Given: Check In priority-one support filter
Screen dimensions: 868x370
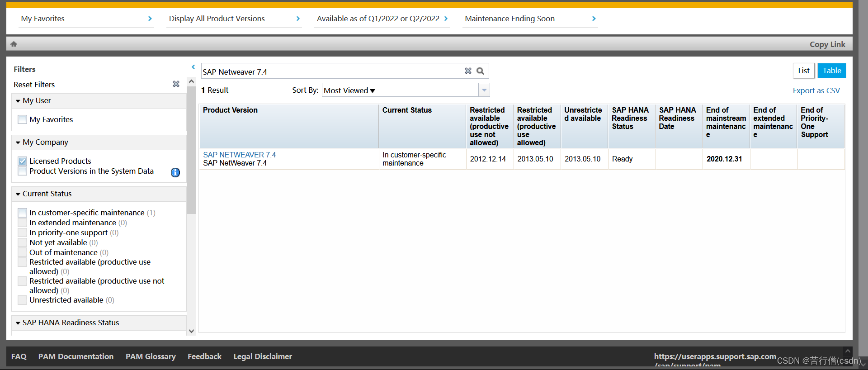Looking at the screenshot, I should click(x=22, y=232).
